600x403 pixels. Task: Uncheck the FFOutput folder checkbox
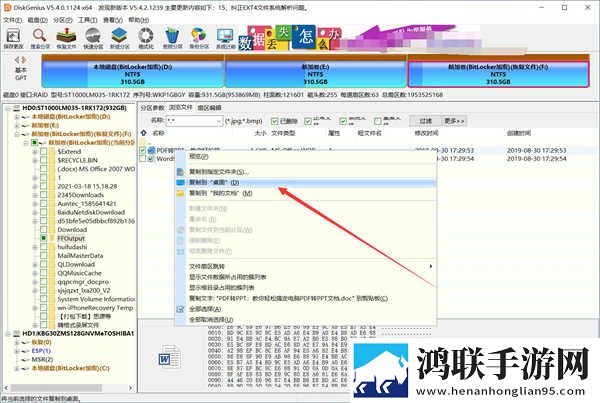pos(44,238)
